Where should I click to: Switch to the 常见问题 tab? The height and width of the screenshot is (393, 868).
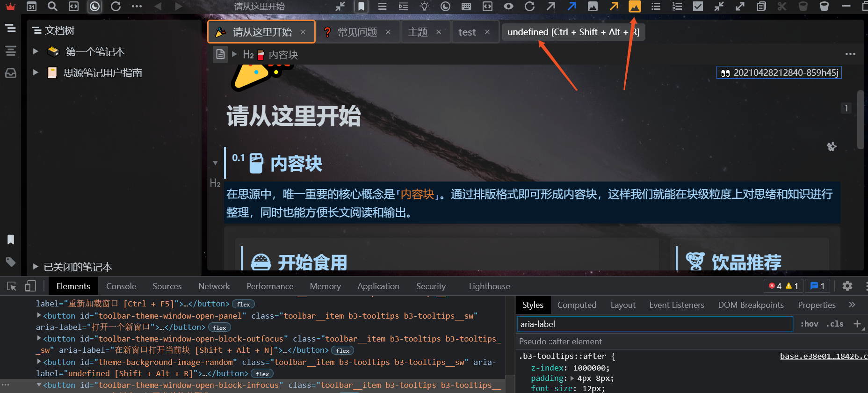[x=357, y=32]
